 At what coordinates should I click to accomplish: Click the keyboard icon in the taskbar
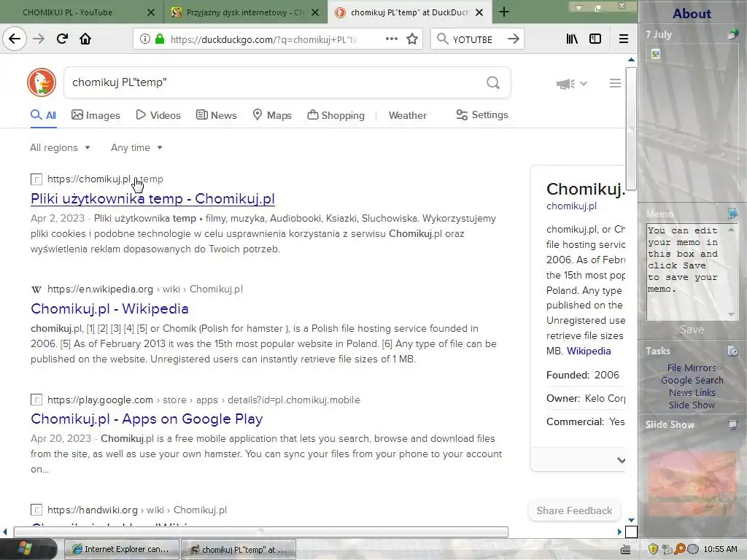[x=625, y=550]
